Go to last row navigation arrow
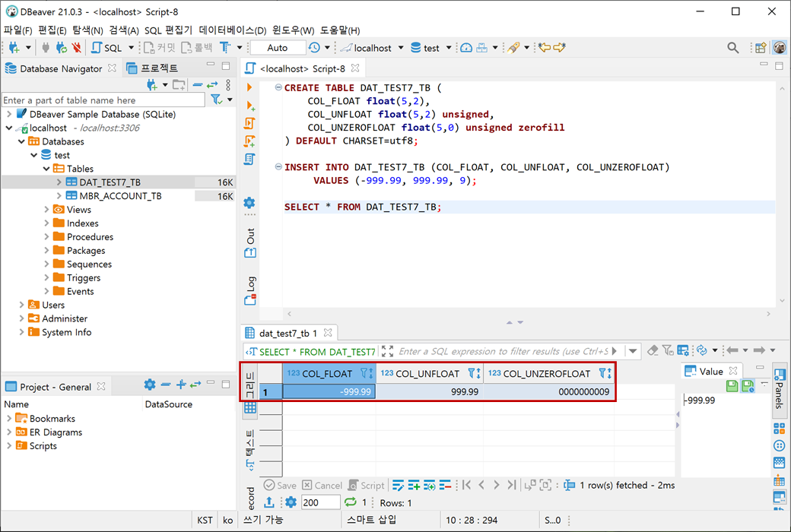Viewport: 791px width, 532px height. tap(512, 485)
